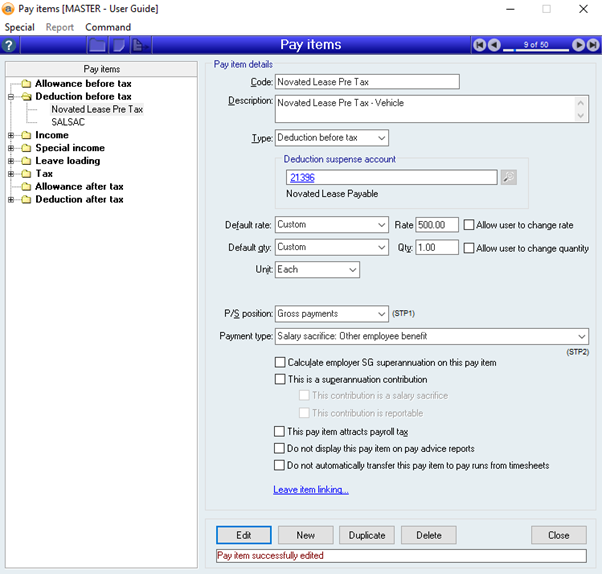Expand the Income folder in tree

[x=11, y=135]
